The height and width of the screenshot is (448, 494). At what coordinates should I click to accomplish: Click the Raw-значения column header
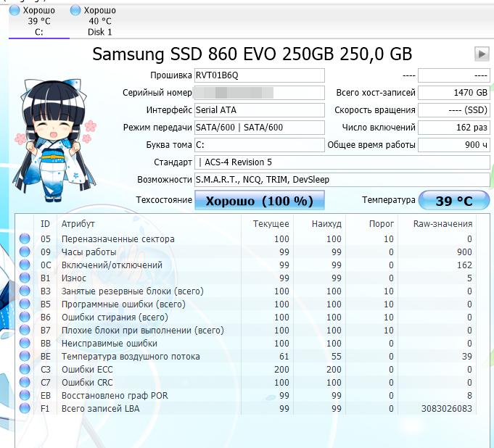tap(437, 224)
